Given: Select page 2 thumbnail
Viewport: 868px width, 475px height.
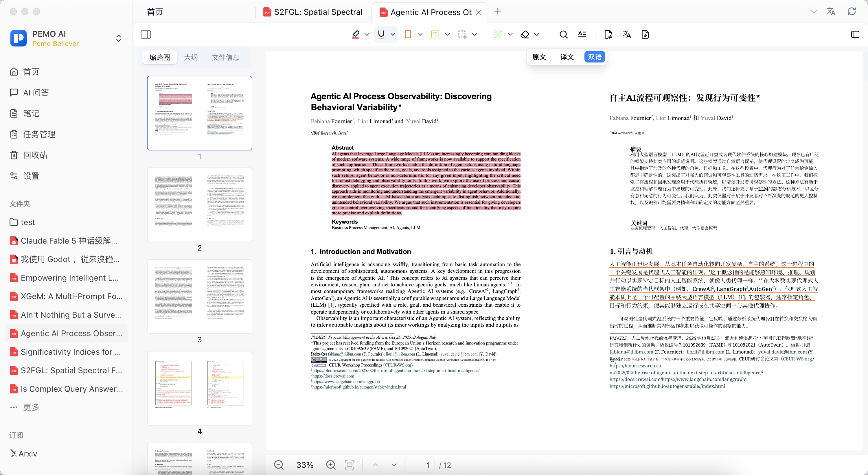Looking at the screenshot, I should click(x=199, y=205).
